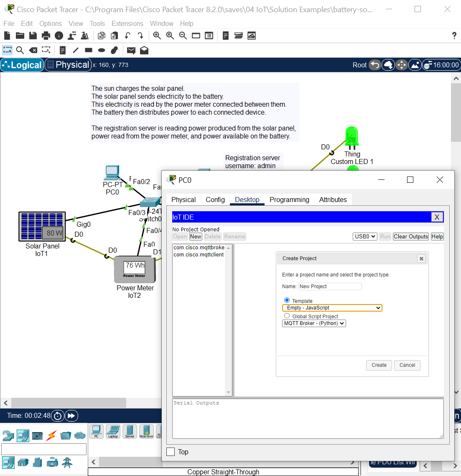Viewport: 461px width, 476px height.
Task: Activate the Inspect magnifier tool
Action: pyautogui.click(x=20, y=50)
